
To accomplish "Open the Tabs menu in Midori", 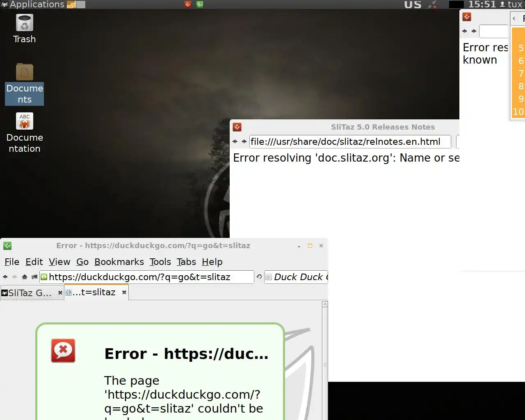I will (x=186, y=262).
